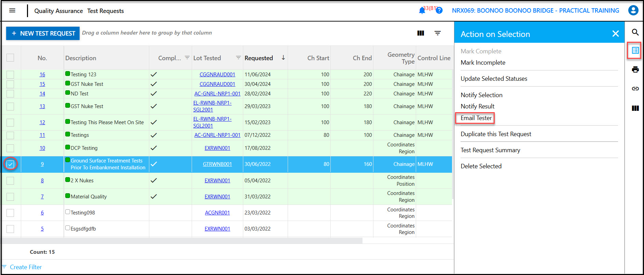The image size is (644, 275).
Task: Toggle the select-all header checkbox
Action: click(10, 57)
